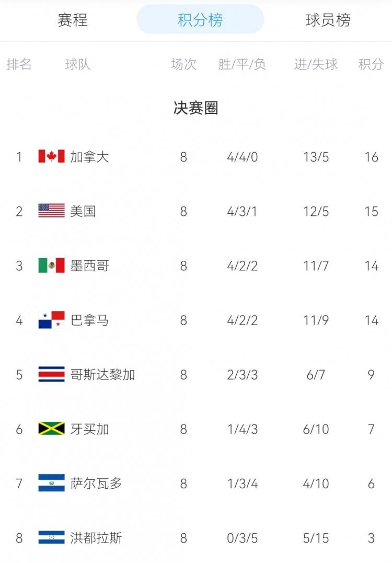Tap the Honduras flag icon
The width and height of the screenshot is (392, 563).
tap(51, 537)
